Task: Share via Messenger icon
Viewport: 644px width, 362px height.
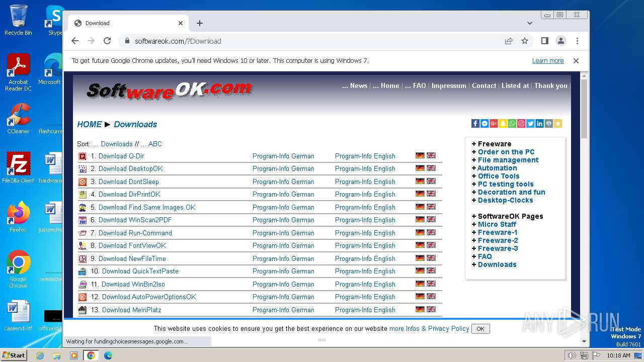Action: (x=484, y=124)
